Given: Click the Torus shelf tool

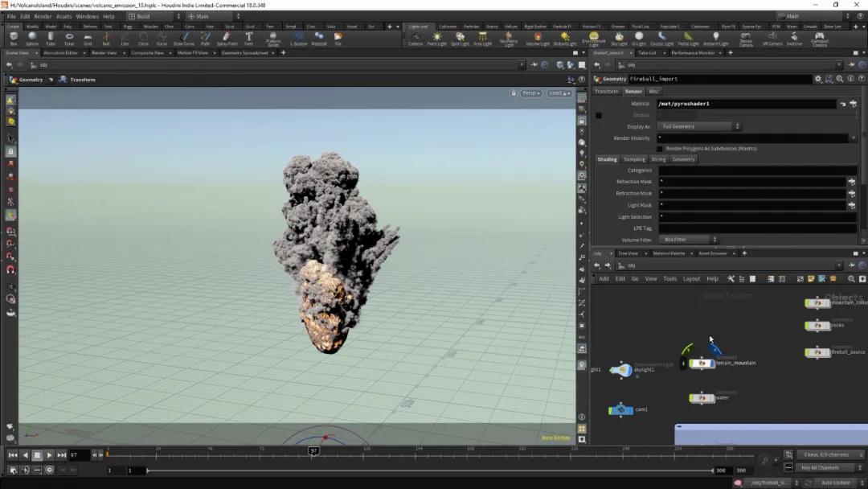Looking at the screenshot, I should tap(69, 38).
